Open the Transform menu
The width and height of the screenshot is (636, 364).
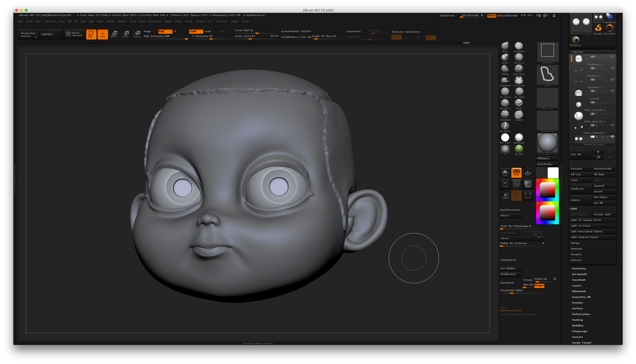221,21
